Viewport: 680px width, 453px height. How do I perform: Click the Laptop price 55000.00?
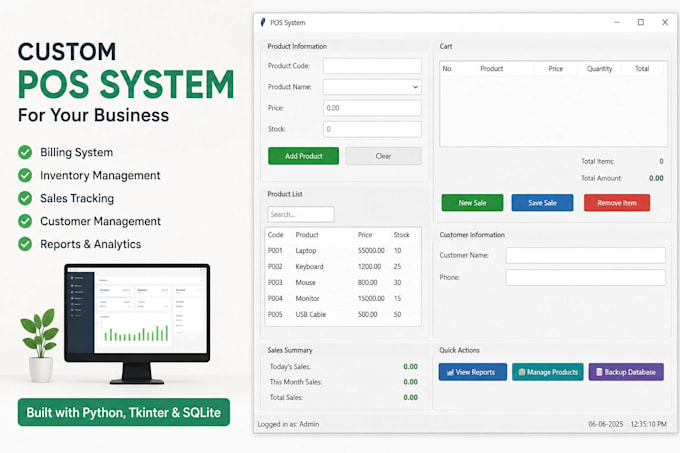[x=371, y=251]
